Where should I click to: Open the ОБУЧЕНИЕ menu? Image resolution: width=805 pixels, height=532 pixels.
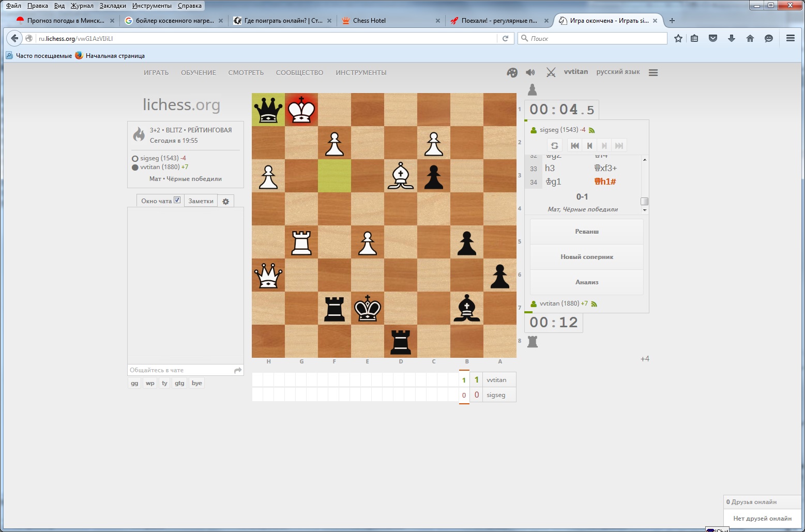(x=199, y=73)
